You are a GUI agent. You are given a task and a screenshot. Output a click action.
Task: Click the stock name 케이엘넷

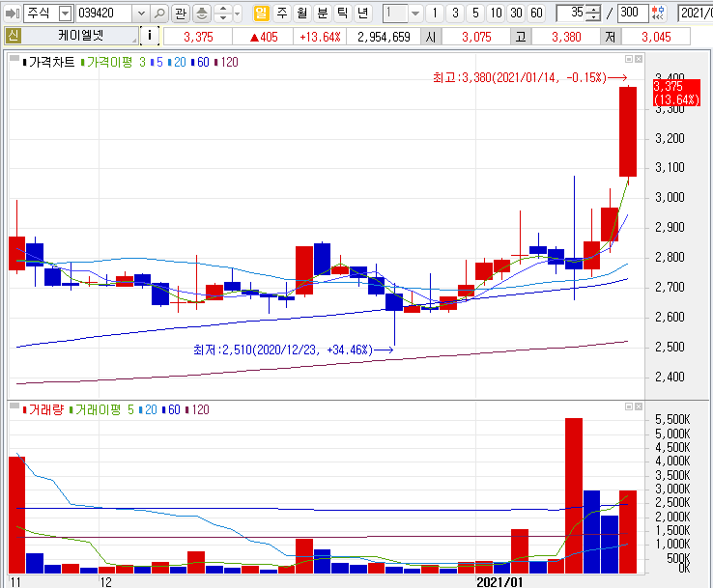tap(80, 36)
